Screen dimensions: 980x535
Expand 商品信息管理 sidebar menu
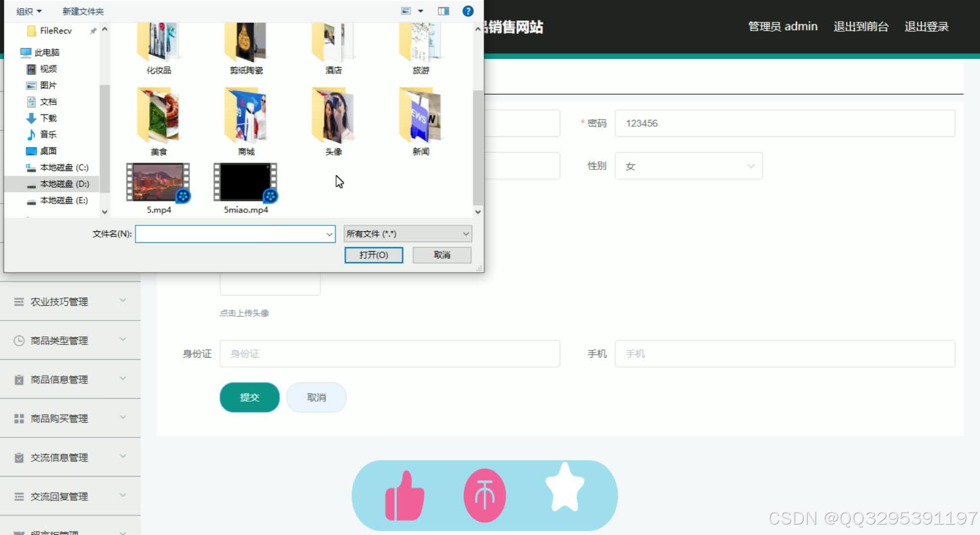(x=70, y=379)
